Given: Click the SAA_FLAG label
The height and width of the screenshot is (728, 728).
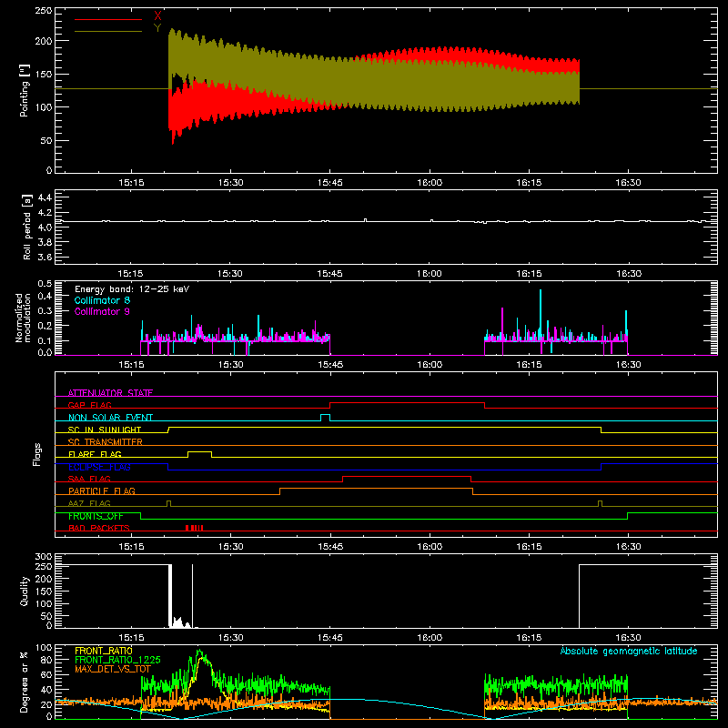Looking at the screenshot, I should pyautogui.click(x=89, y=479).
